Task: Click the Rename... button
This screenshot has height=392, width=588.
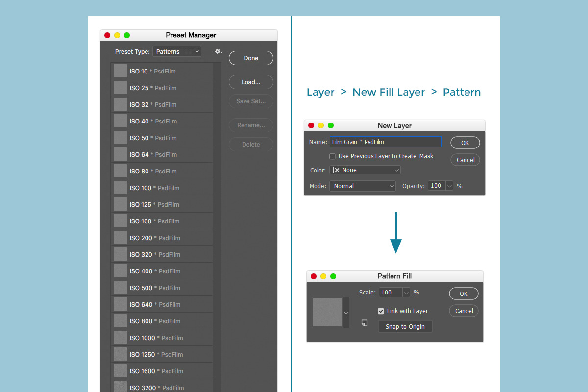Action: pyautogui.click(x=251, y=125)
